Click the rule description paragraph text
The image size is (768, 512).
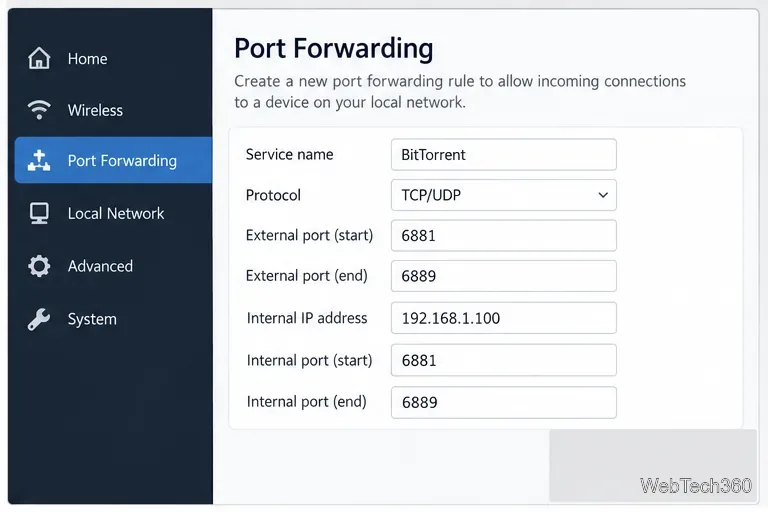click(460, 92)
